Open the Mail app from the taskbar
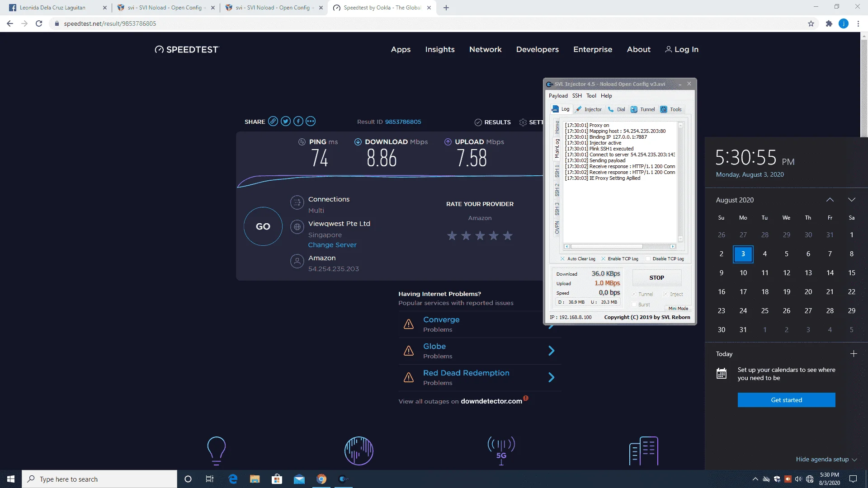The width and height of the screenshot is (868, 488). pos(299,479)
